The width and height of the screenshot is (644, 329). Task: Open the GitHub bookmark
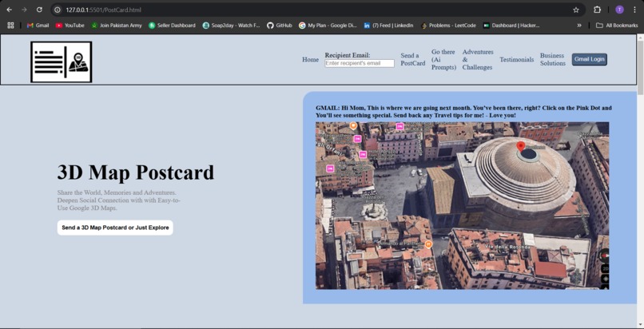tap(280, 26)
